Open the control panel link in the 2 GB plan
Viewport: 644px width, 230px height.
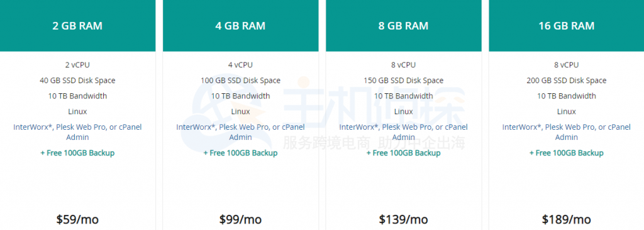coord(77,132)
